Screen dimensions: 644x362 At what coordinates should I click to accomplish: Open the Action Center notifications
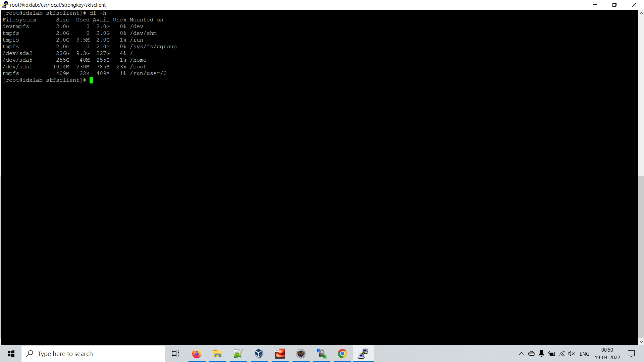tap(631, 354)
